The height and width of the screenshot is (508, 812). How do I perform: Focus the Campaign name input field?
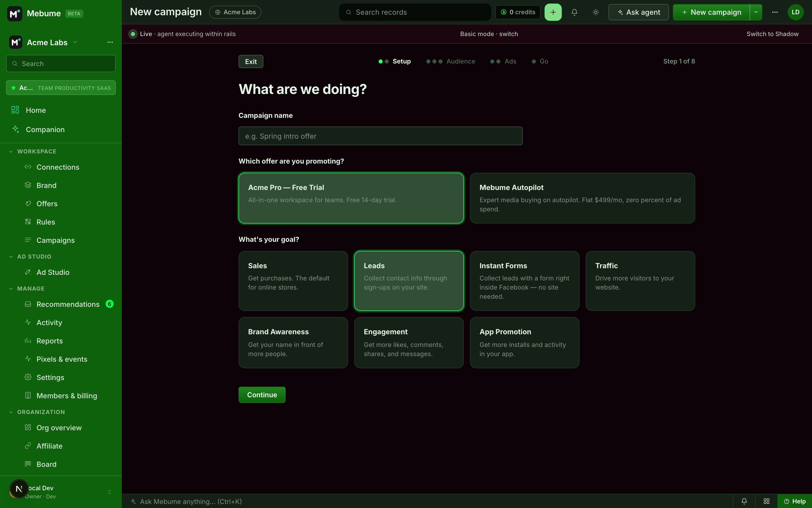tap(380, 136)
